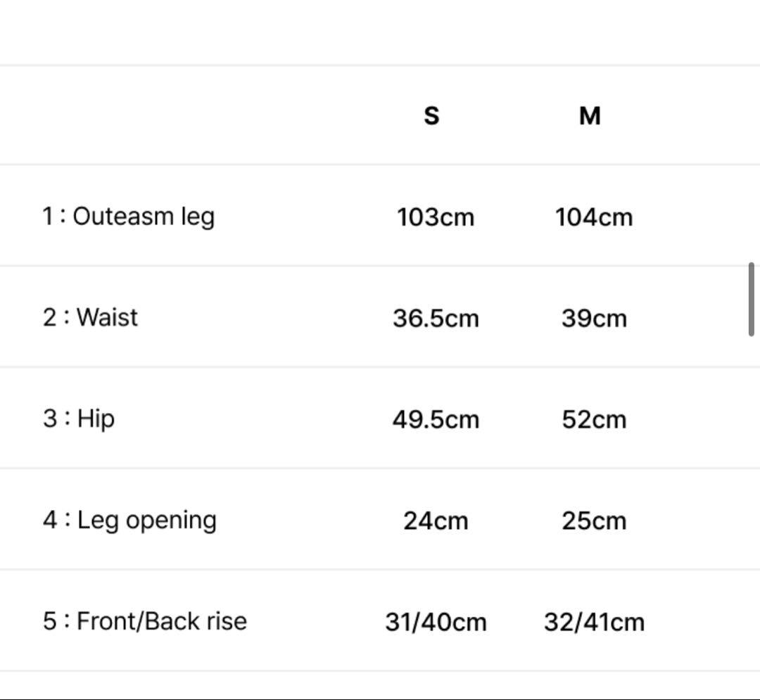Select the Leg opening row label
Screen dimensions: 760x700
(x=129, y=521)
